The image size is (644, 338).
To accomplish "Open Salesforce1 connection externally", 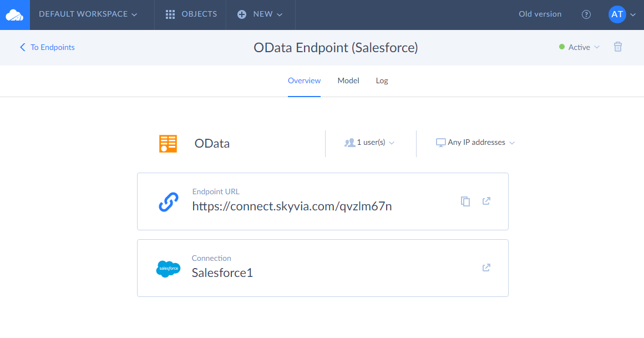I will pyautogui.click(x=486, y=268).
